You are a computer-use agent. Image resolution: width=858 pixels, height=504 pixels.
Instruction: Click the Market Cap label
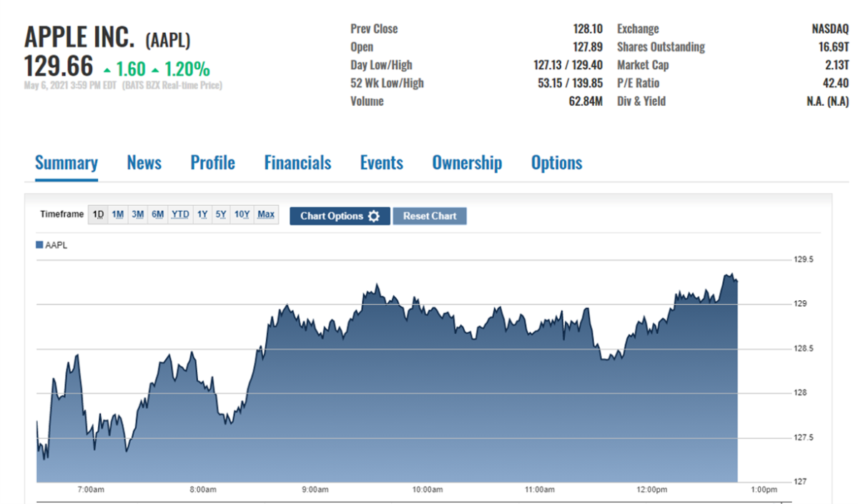click(x=643, y=65)
